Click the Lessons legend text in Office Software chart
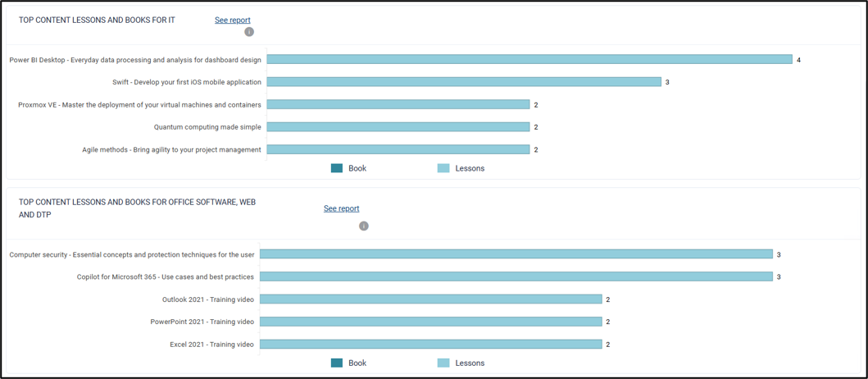Image resolution: width=868 pixels, height=379 pixels. [x=470, y=363]
